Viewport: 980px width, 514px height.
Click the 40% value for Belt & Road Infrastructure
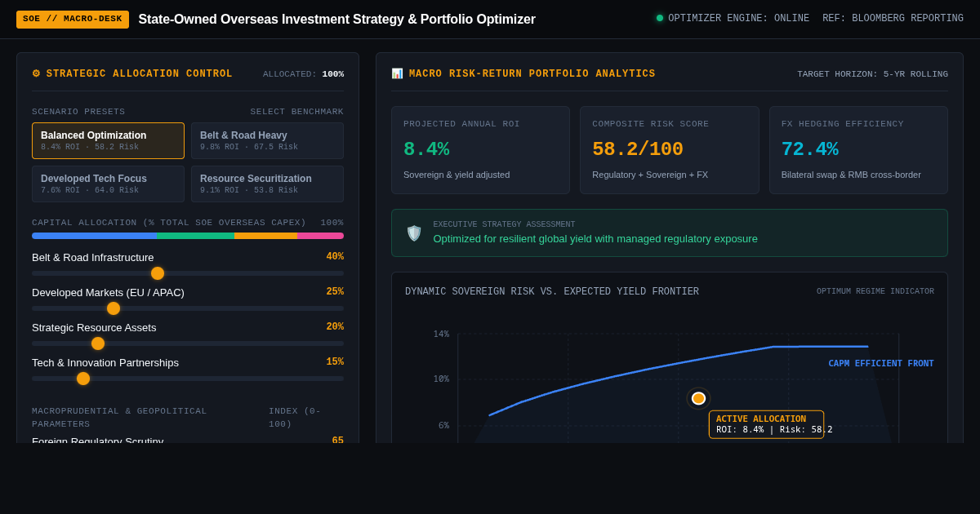(335, 257)
